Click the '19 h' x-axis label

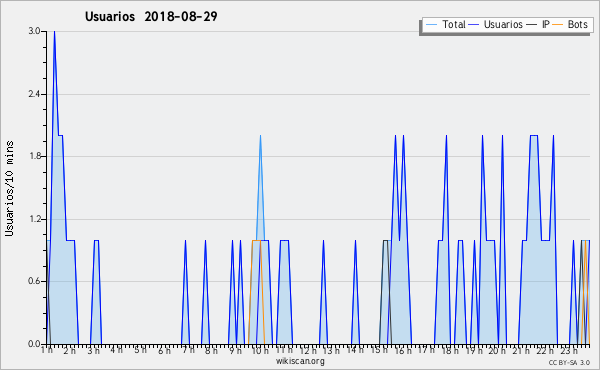click(473, 350)
